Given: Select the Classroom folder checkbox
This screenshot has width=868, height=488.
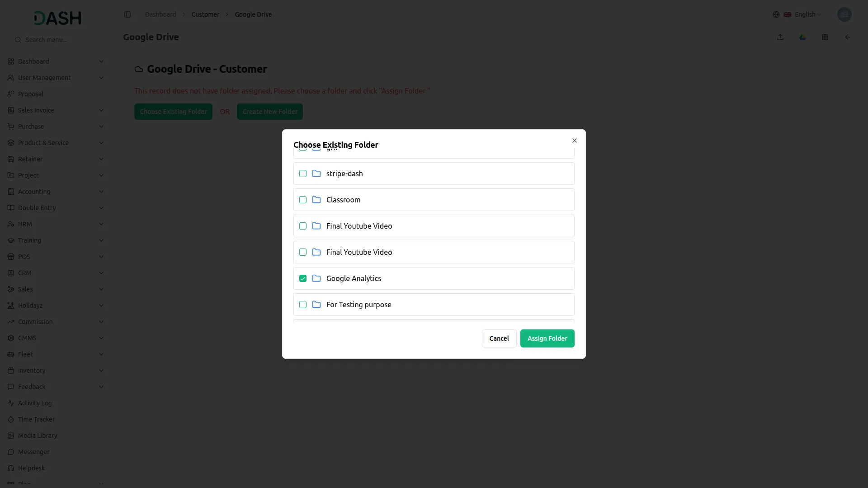Looking at the screenshot, I should point(302,199).
